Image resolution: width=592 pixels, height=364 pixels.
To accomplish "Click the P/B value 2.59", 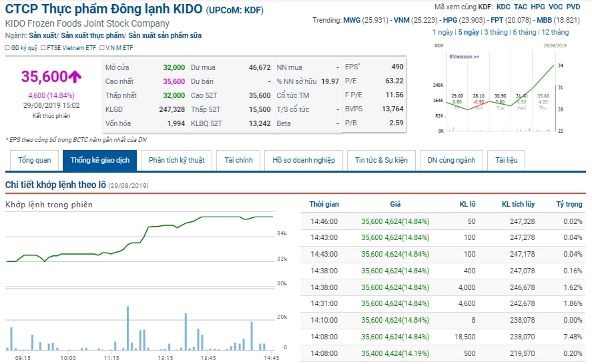I will pyautogui.click(x=396, y=123).
